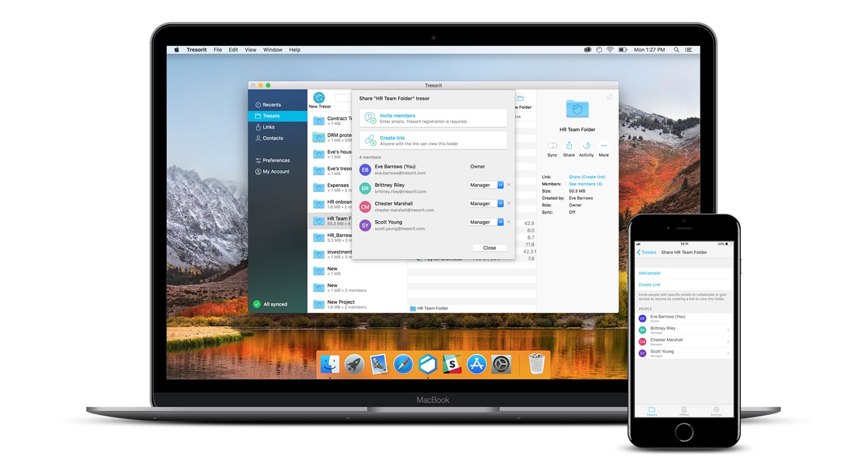Open Chester Marshall's Manager role dropdown

(x=486, y=204)
